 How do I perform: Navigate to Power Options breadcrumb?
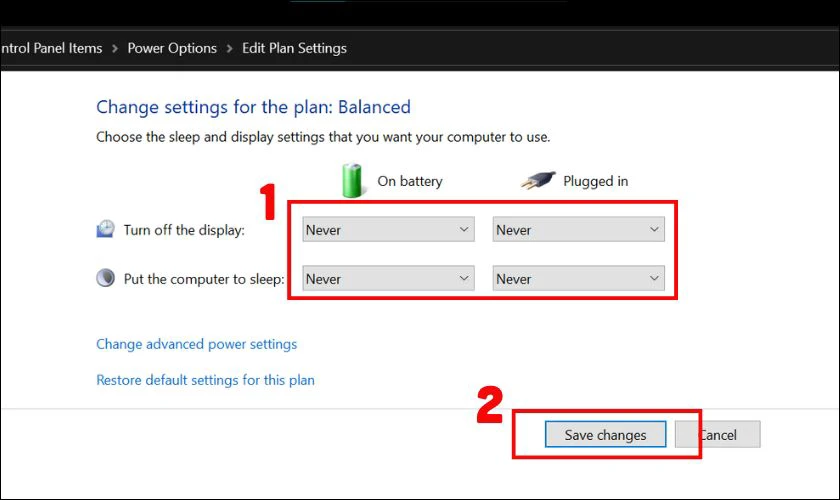pos(172,48)
